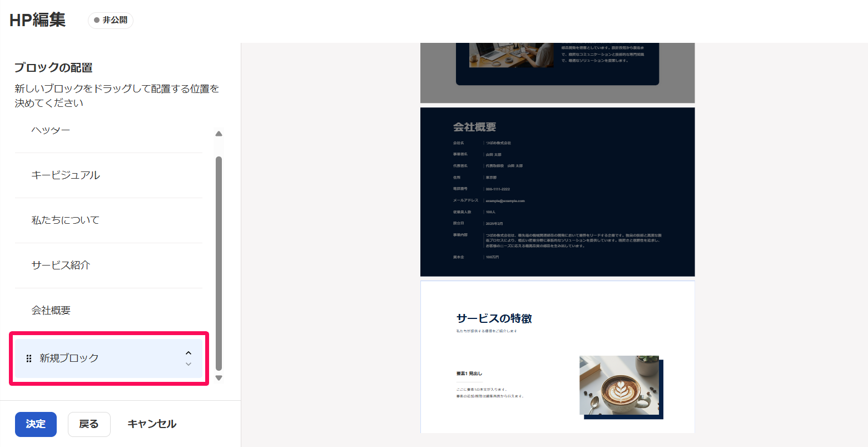Select the 私たちについて block row

tap(108, 220)
